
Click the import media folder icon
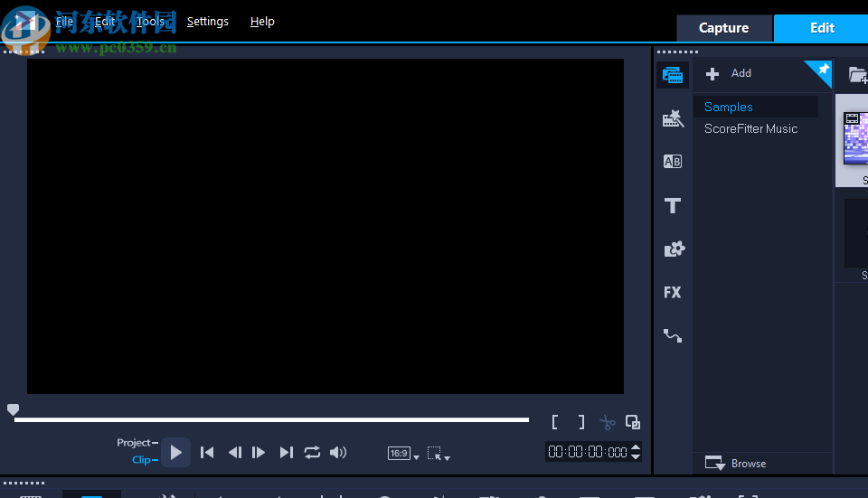pyautogui.click(x=857, y=75)
